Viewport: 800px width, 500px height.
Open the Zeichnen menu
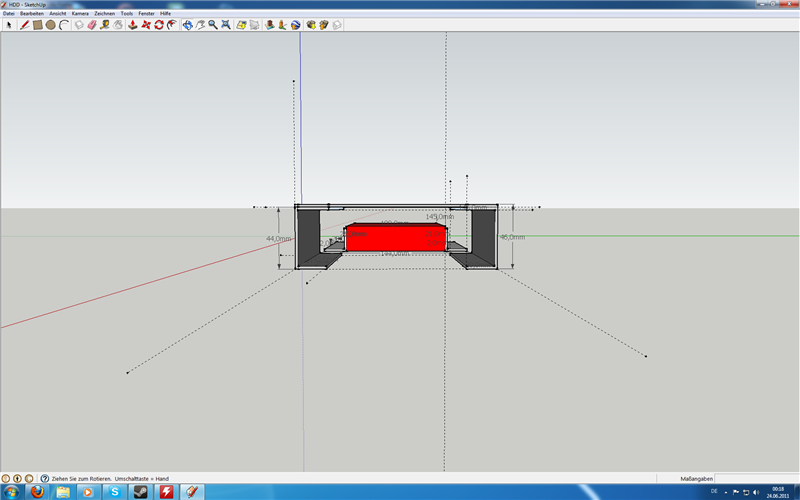pyautogui.click(x=105, y=14)
